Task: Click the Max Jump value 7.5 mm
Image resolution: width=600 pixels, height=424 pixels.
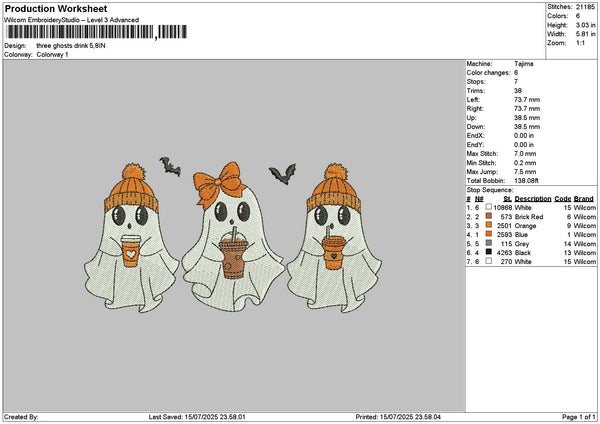Action: tap(525, 171)
